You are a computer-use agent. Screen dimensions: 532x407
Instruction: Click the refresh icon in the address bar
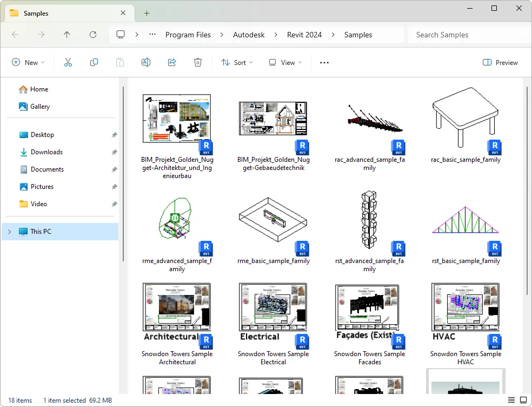93,34
